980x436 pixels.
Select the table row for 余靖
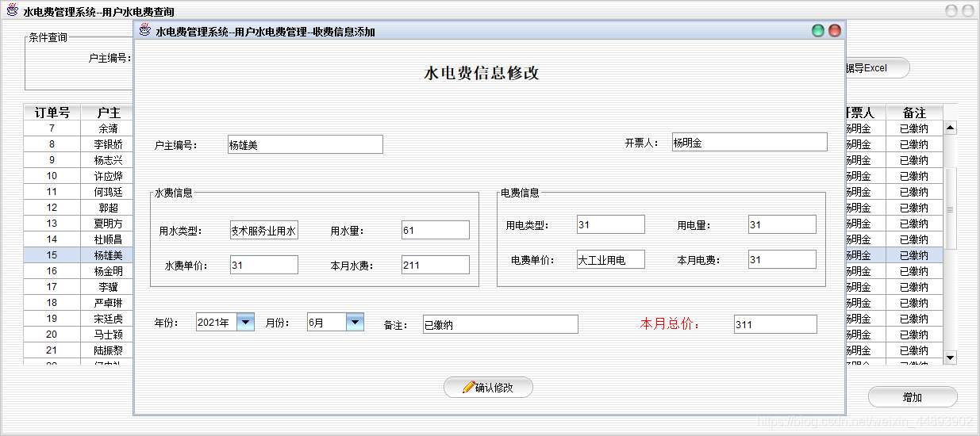79,128
